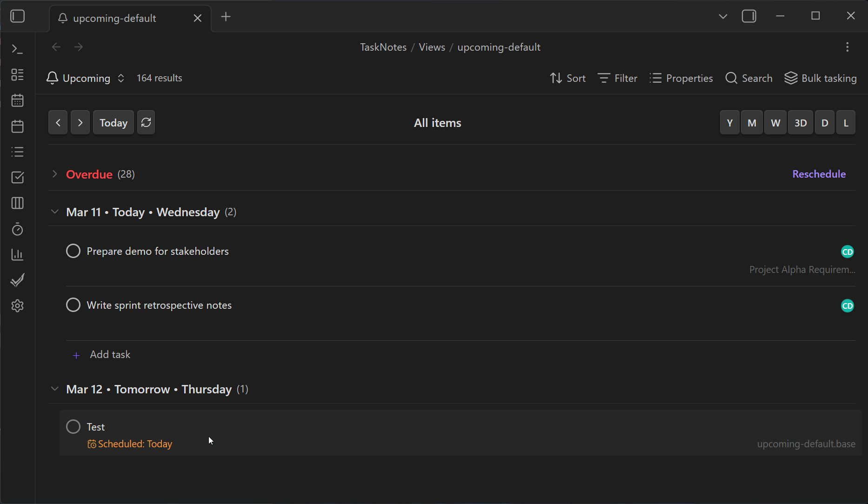
Task: Switch the range to 3D view
Action: point(801,122)
